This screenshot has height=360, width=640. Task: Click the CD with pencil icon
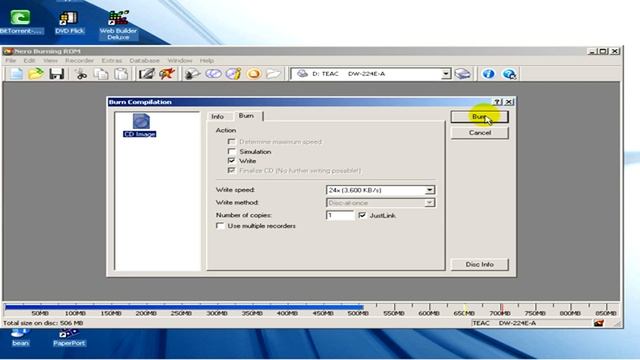233,74
